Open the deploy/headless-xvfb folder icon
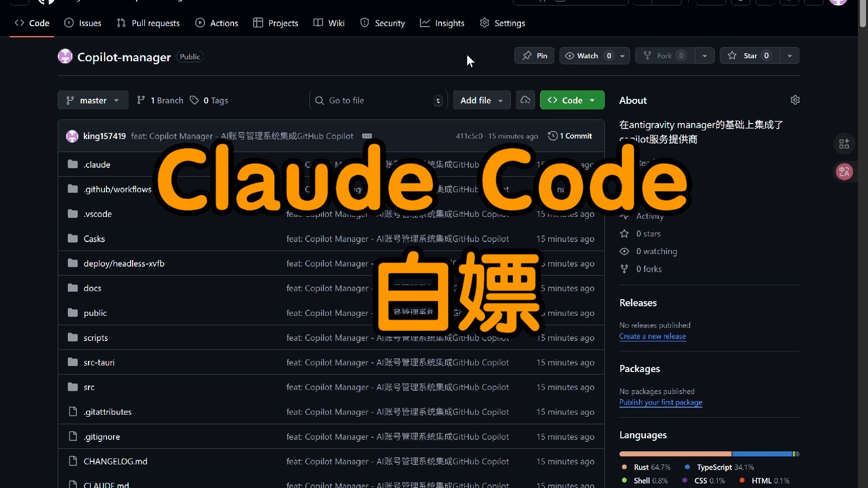The height and width of the screenshot is (488, 868). click(73, 263)
